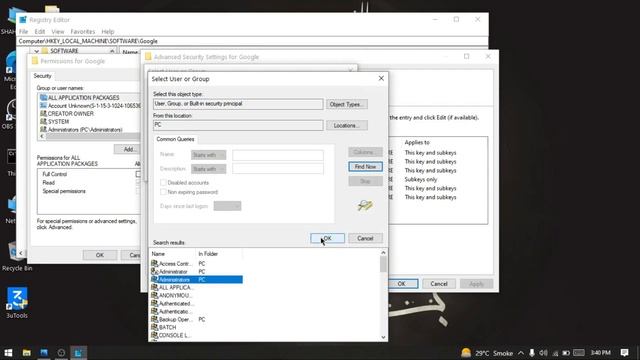Click the Find Now button
The image size is (640, 360).
pos(365,167)
